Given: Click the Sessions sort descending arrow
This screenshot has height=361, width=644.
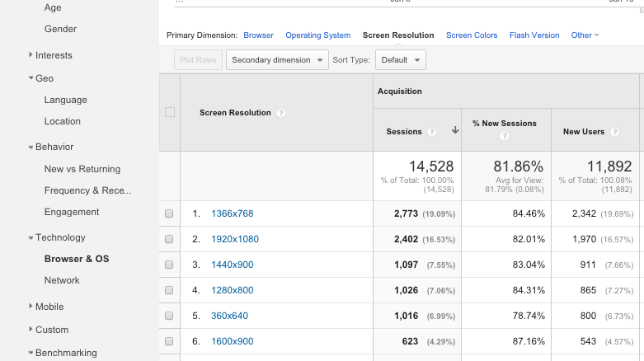Looking at the screenshot, I should (x=455, y=130).
